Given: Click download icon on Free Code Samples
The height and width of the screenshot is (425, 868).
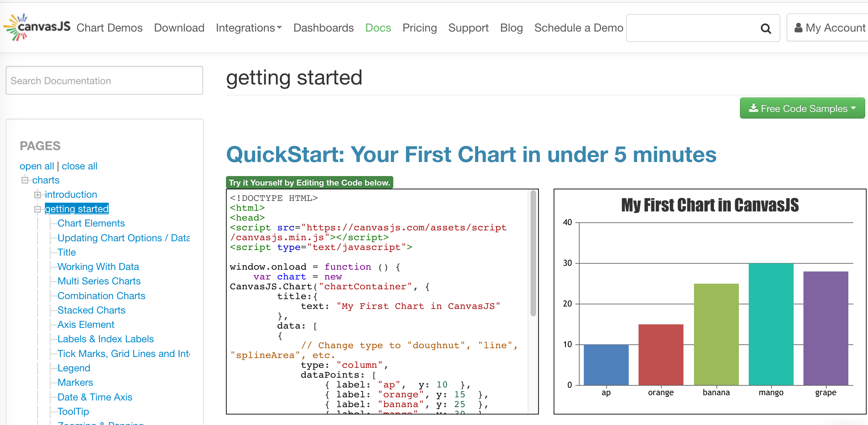Looking at the screenshot, I should coord(753,108).
